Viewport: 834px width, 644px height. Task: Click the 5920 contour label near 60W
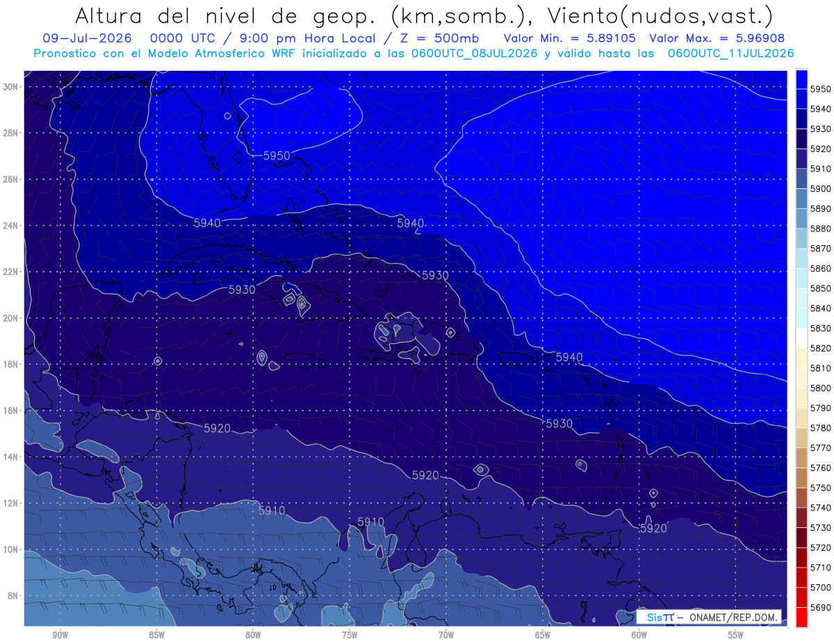pos(653,528)
